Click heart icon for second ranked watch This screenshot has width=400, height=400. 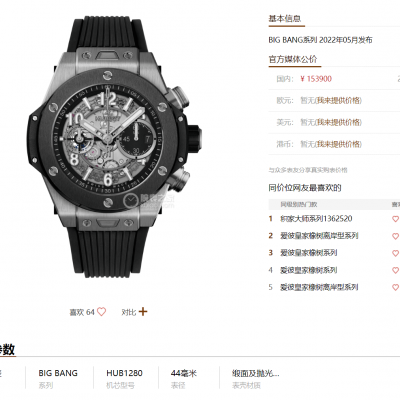[395, 236]
